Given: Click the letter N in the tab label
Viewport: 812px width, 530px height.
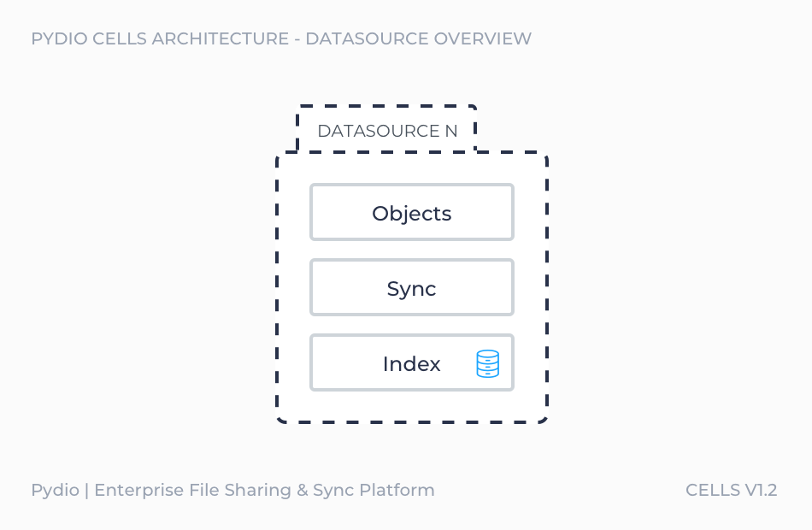Looking at the screenshot, I should 451,131.
